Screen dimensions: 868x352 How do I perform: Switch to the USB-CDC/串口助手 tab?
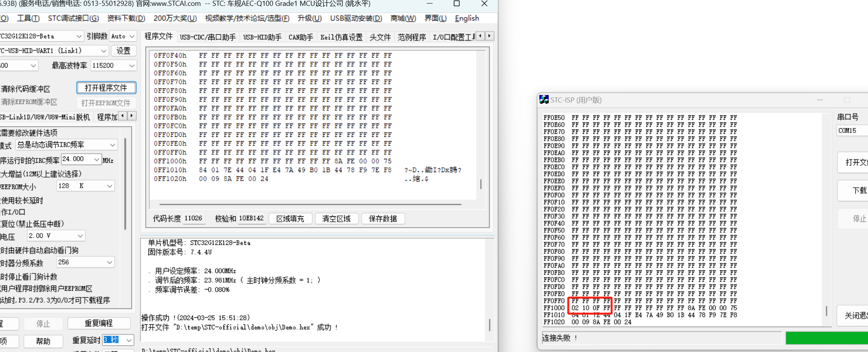point(208,37)
